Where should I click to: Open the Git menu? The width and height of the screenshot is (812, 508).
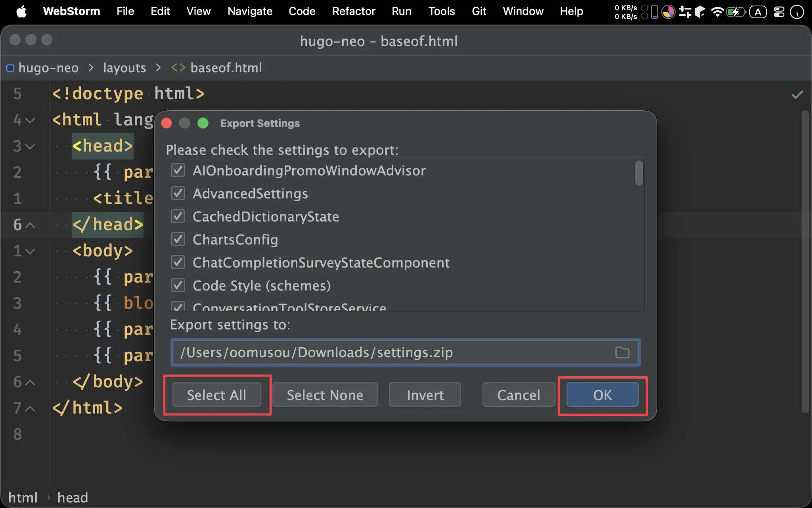click(479, 12)
